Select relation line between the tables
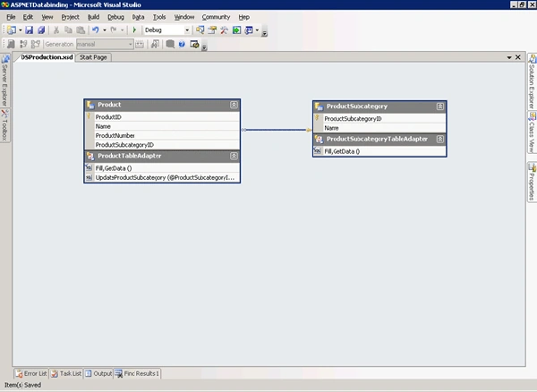This screenshot has height=392, width=537. point(276,130)
